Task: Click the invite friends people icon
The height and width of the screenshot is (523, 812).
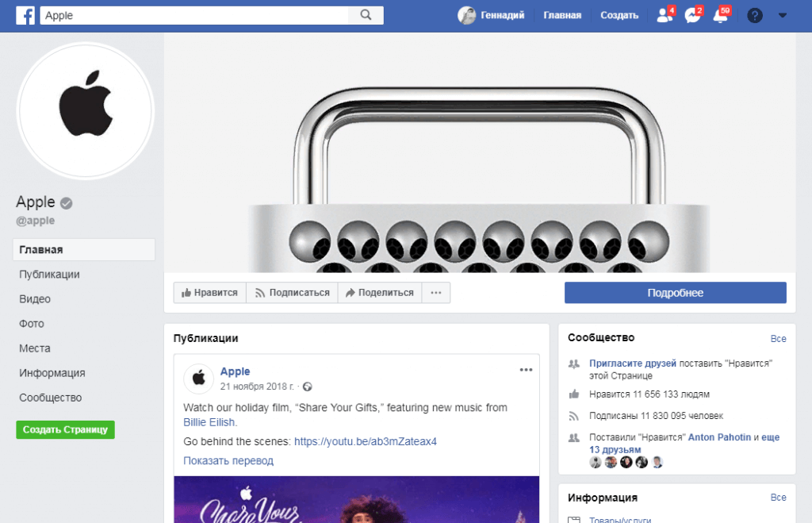Action: pyautogui.click(x=574, y=363)
